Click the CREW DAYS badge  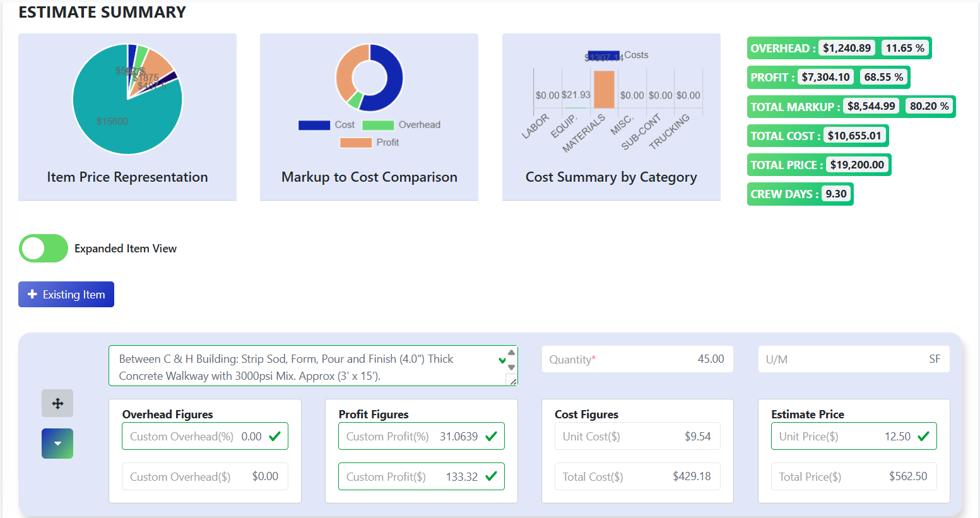pyautogui.click(x=800, y=194)
